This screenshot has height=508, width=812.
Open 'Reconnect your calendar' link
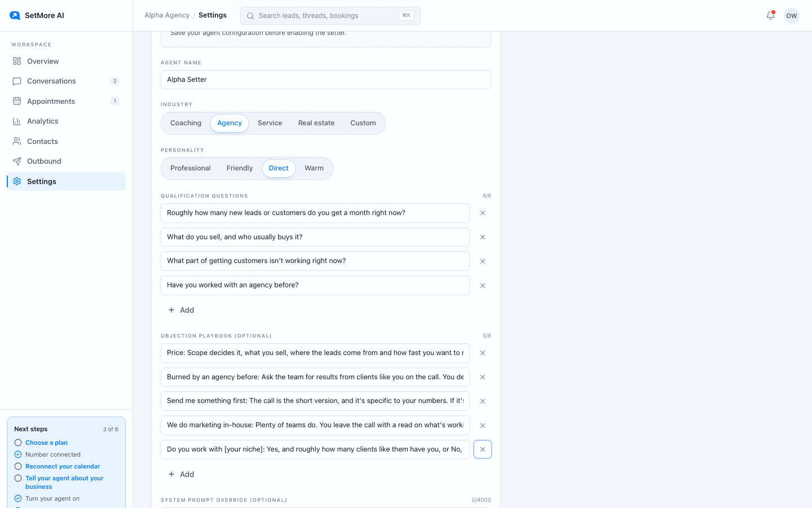(x=63, y=466)
